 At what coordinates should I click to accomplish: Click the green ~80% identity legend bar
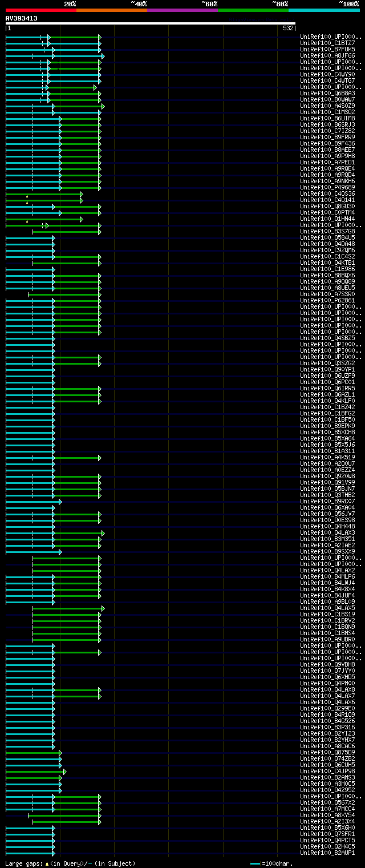(253, 10)
